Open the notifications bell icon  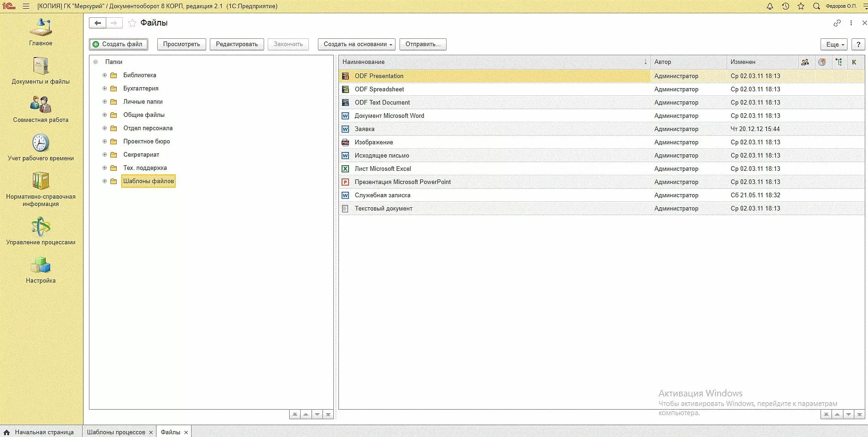pos(770,6)
